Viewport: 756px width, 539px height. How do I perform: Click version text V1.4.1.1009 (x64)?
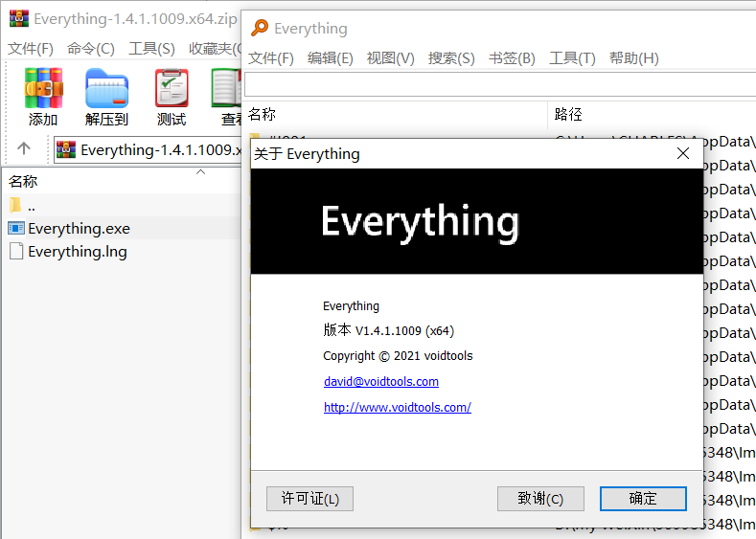404,330
